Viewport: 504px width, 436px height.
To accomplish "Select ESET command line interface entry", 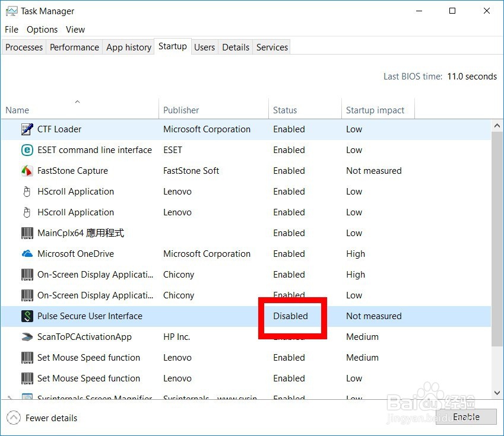I will pyautogui.click(x=94, y=150).
